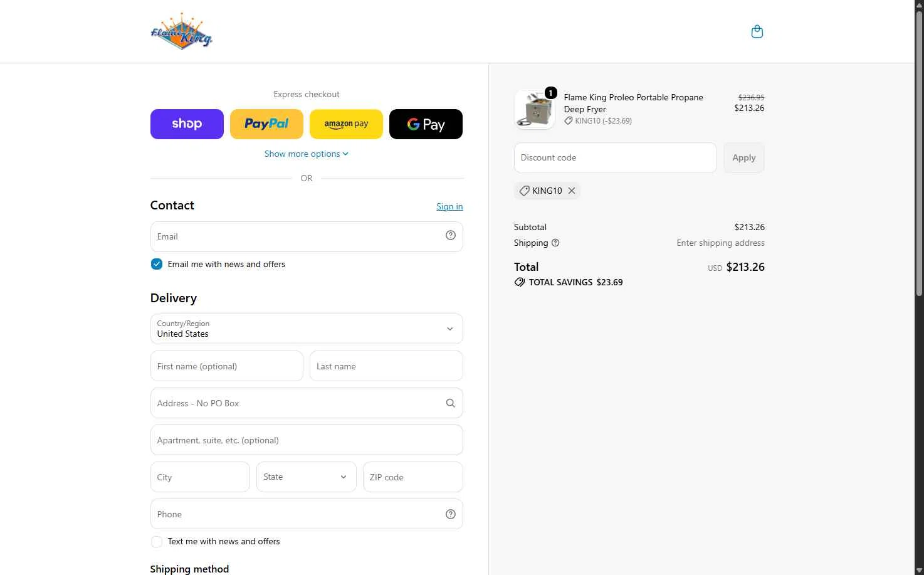
Task: Remove the KING10 discount code
Action: (572, 191)
